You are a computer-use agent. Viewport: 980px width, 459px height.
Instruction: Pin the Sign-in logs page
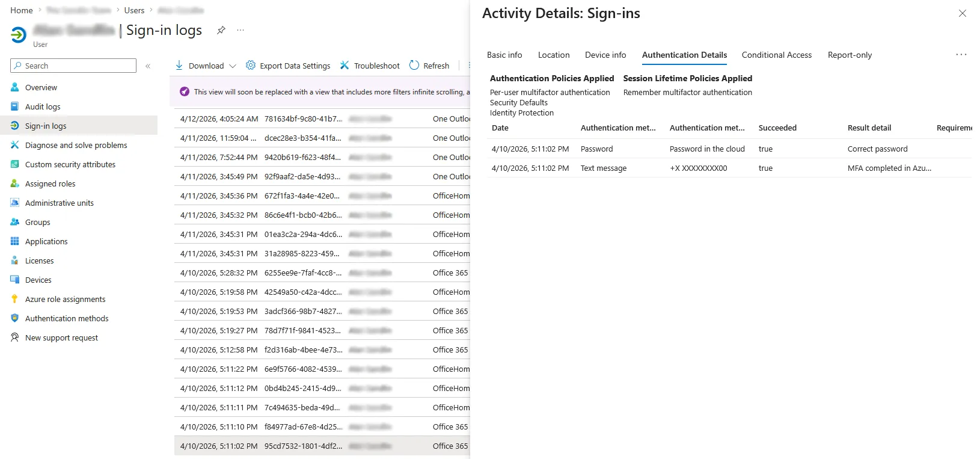coord(221,30)
